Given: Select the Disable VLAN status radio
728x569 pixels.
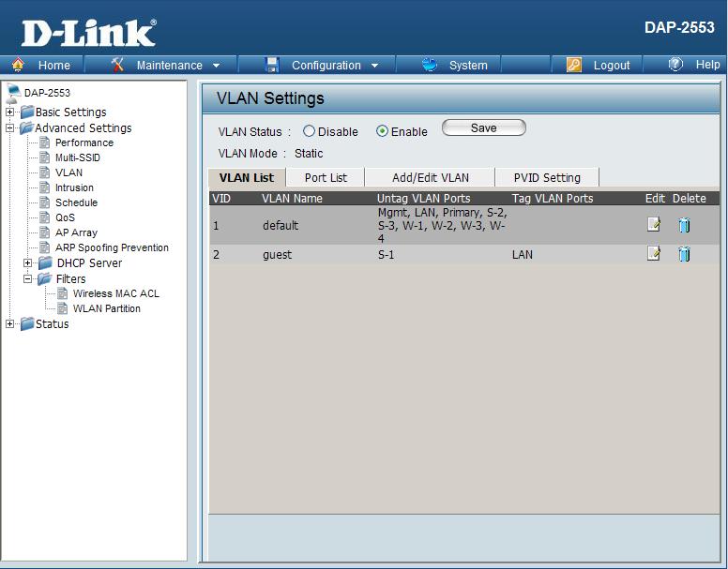Looking at the screenshot, I should tap(309, 131).
